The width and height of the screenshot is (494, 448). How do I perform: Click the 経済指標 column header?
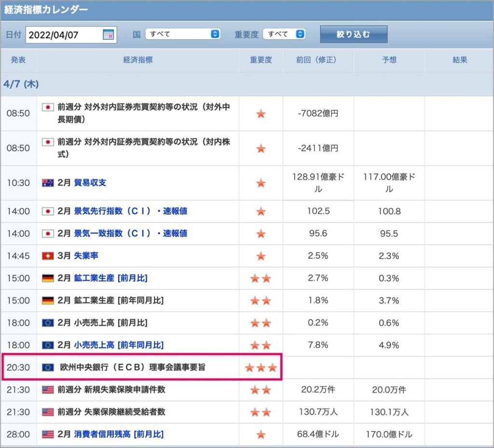[x=138, y=60]
